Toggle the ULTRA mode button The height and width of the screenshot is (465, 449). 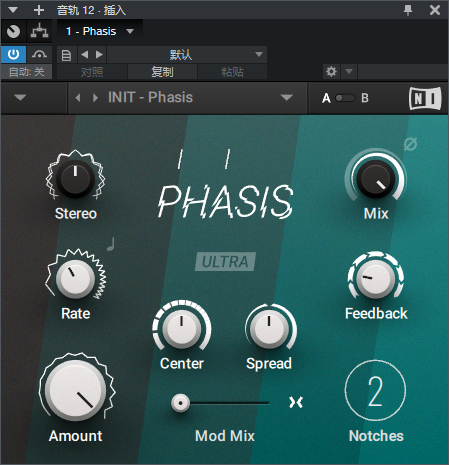[225, 262]
